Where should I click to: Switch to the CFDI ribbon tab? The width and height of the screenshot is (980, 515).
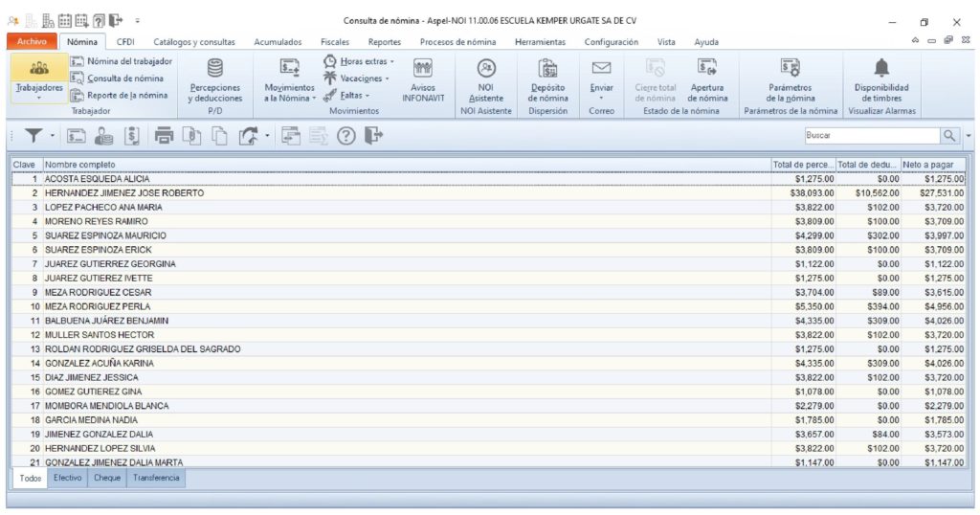click(125, 42)
